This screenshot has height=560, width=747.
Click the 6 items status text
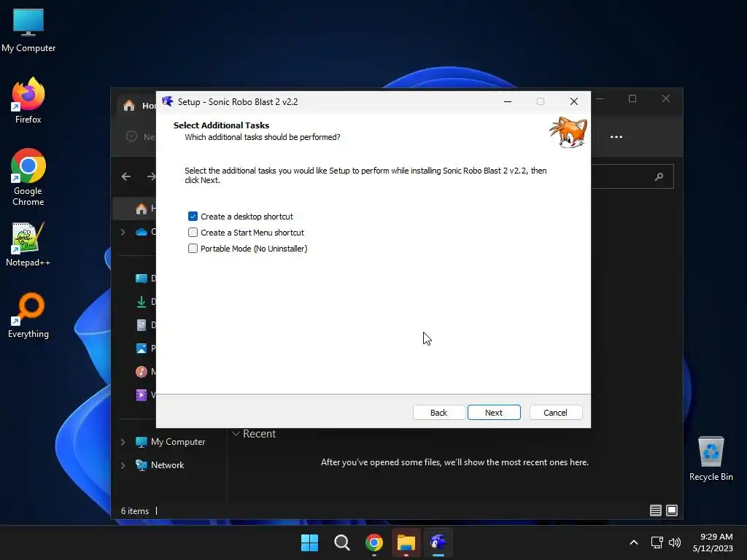(x=135, y=511)
